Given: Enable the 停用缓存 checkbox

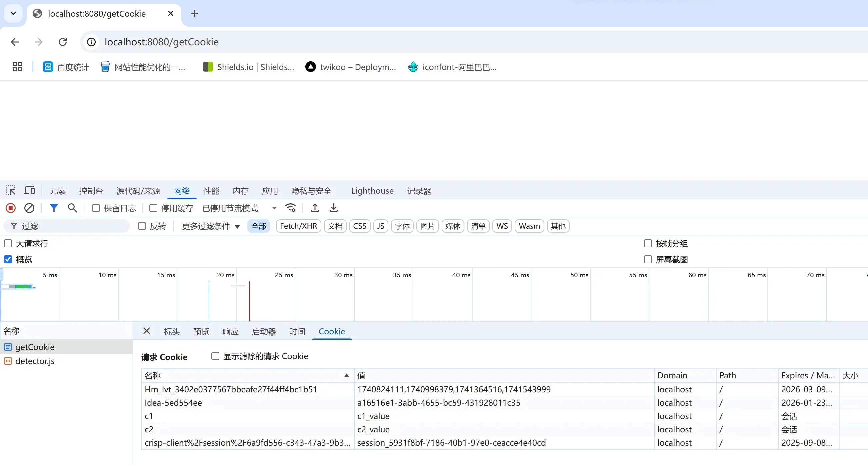Looking at the screenshot, I should [153, 208].
